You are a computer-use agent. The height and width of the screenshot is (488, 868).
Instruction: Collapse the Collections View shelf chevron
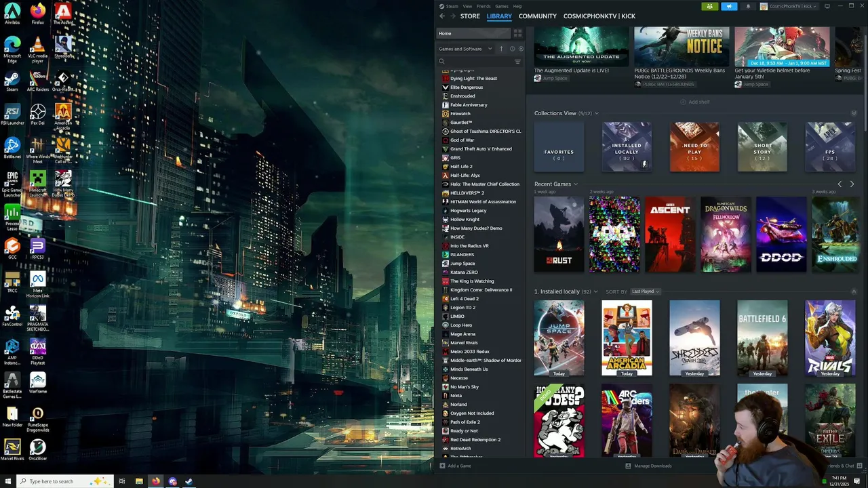pos(854,113)
